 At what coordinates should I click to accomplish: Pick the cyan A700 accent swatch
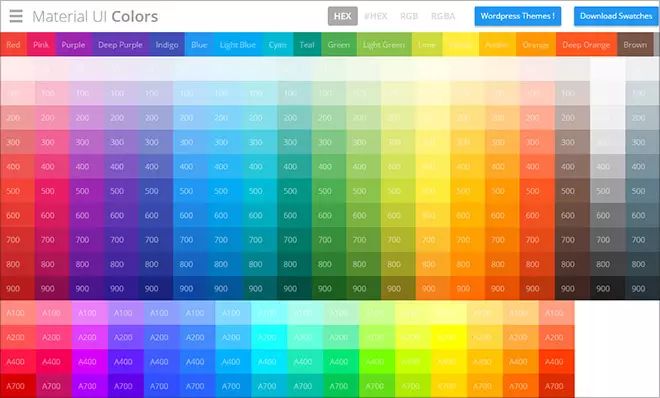click(x=269, y=386)
